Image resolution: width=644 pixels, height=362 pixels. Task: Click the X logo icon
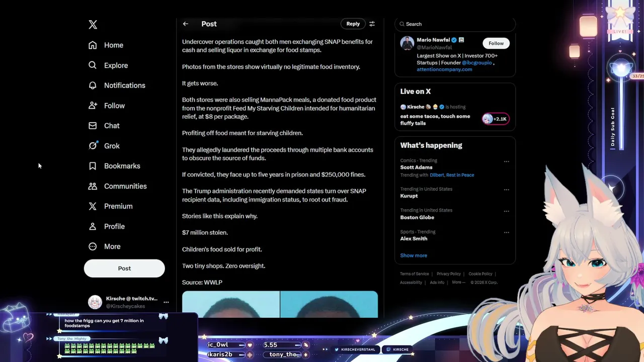93,25
